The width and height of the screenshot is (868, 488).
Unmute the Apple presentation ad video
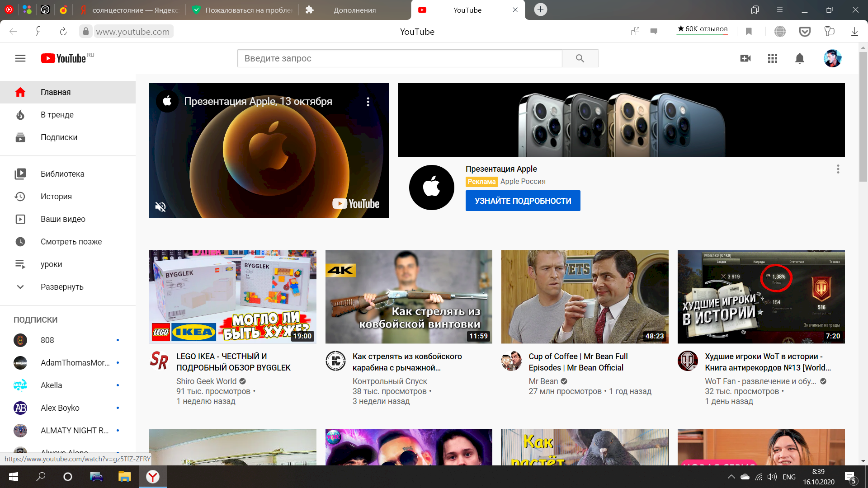click(x=160, y=206)
